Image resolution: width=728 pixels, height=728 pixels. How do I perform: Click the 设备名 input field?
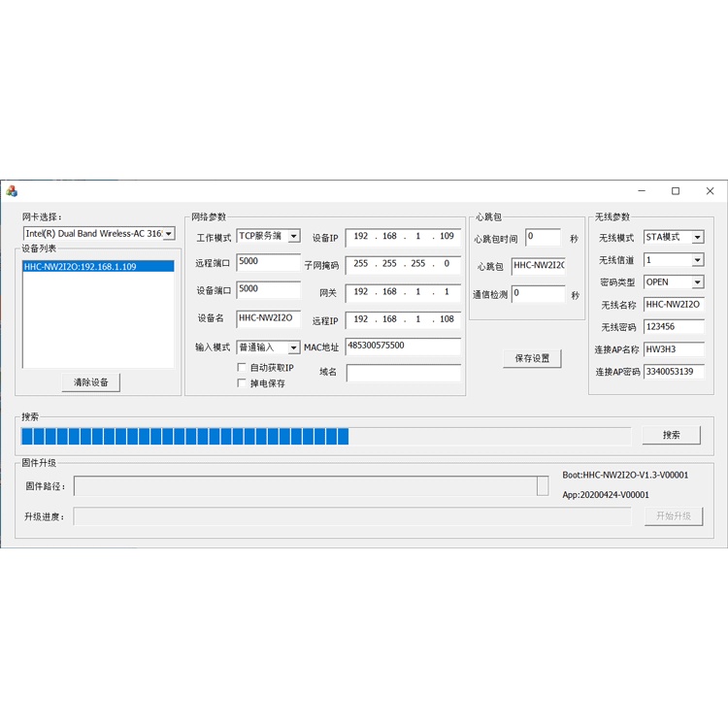click(x=268, y=317)
